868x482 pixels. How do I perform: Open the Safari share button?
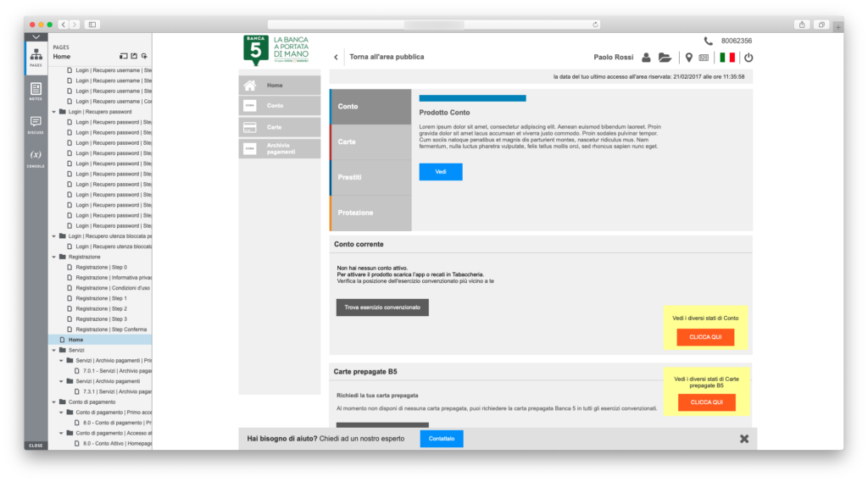coord(802,25)
